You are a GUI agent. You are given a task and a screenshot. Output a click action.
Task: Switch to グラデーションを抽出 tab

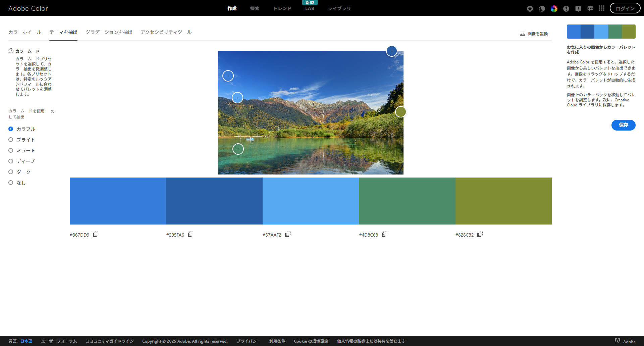tap(109, 32)
